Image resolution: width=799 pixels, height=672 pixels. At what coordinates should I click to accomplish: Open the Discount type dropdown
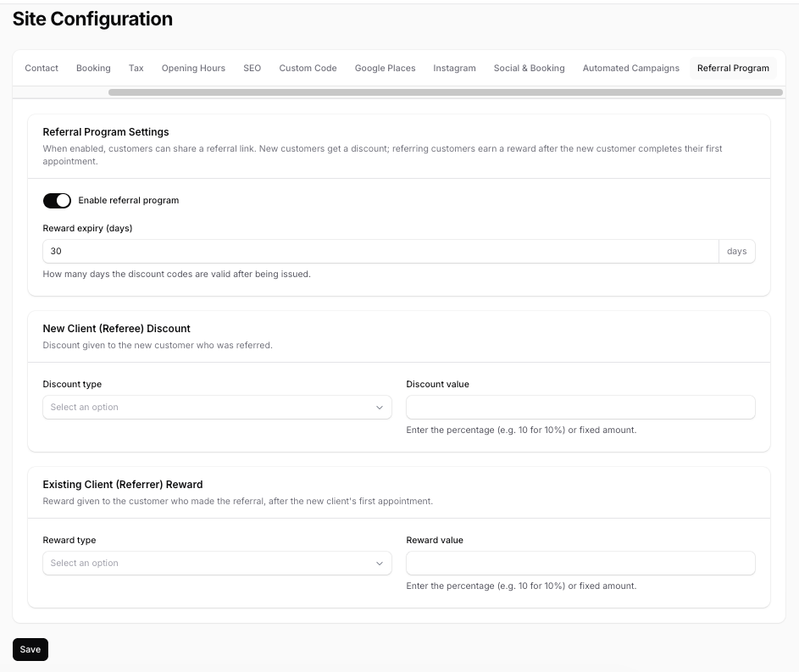pyautogui.click(x=217, y=407)
